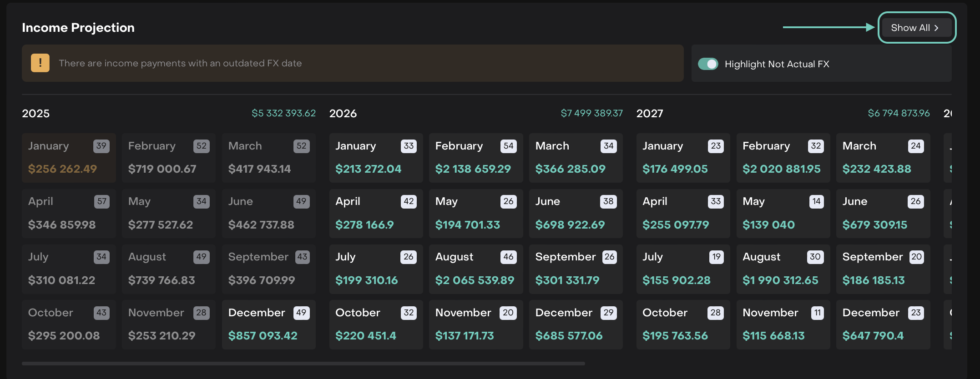This screenshot has width=980, height=379.
Task: Click the 2027 yearly total $6 794 873.96
Action: tap(899, 113)
